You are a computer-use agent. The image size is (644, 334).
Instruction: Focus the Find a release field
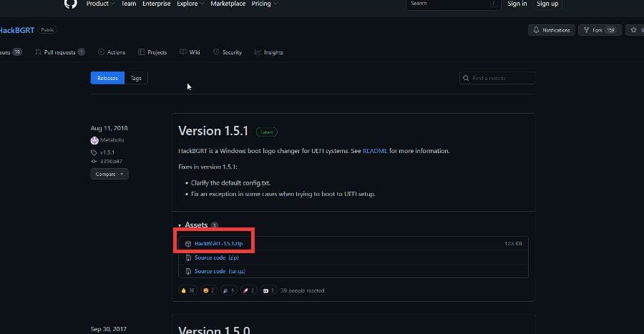tap(497, 78)
